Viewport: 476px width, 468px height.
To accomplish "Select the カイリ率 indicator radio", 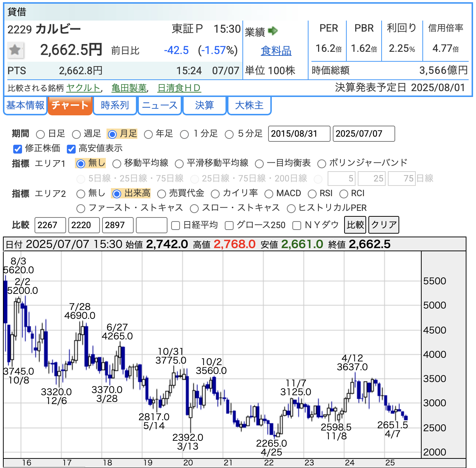I will (215, 194).
